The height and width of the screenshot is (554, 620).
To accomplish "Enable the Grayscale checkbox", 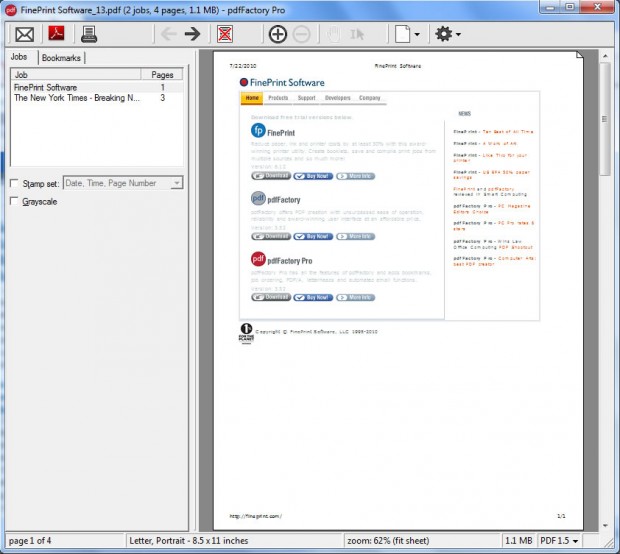I will coord(14,201).
